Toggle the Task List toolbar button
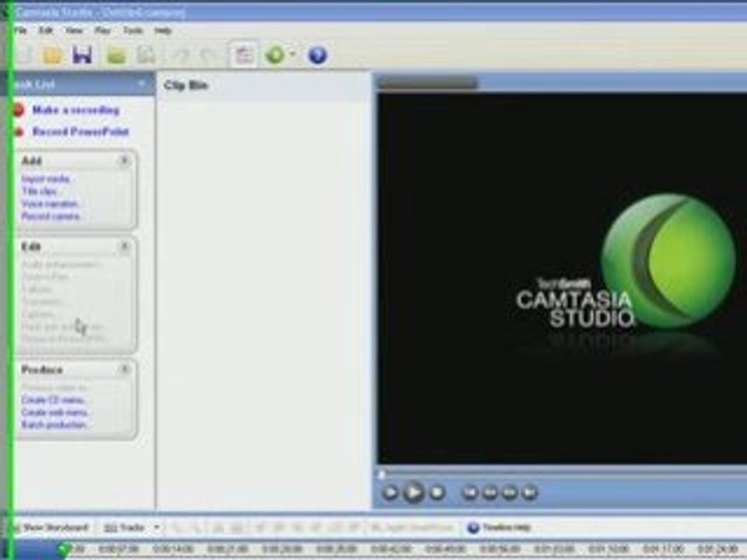 [244, 55]
